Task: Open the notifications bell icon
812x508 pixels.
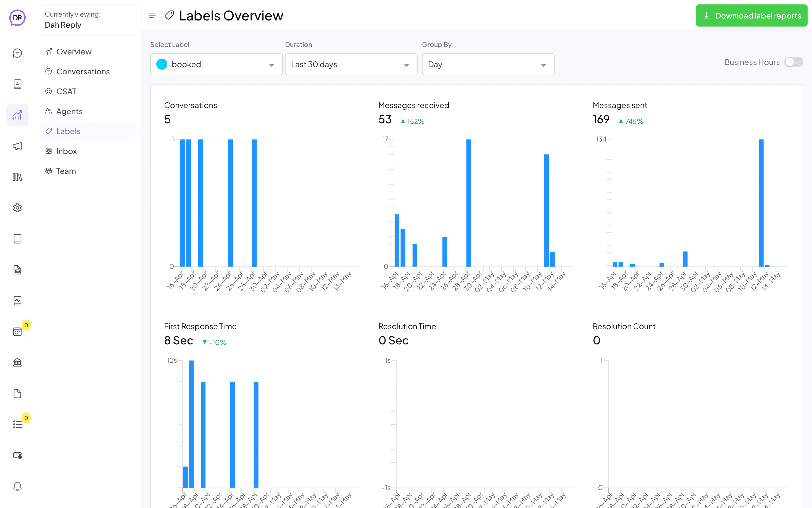Action: pos(17,486)
